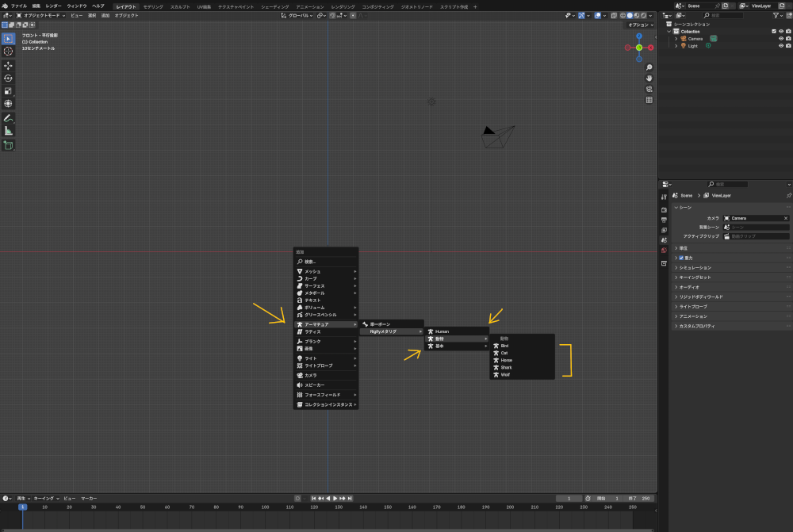This screenshot has width=793, height=532.
Task: Open the オブジェクトモード dropdown
Action: click(x=40, y=15)
